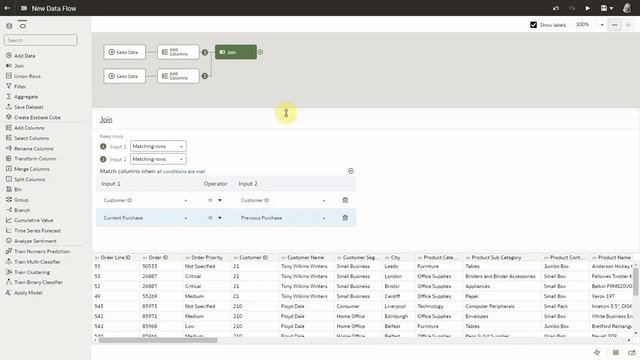Select the top Add Columns node

(x=178, y=52)
